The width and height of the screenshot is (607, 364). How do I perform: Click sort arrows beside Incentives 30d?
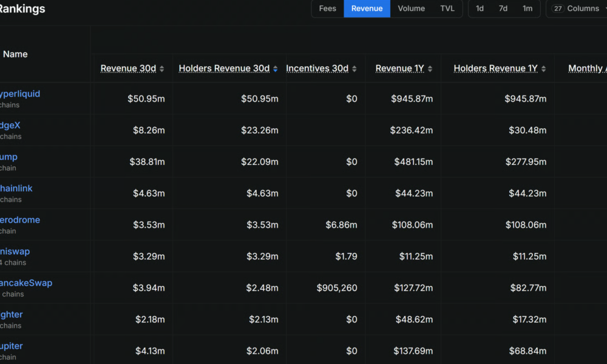pyautogui.click(x=354, y=69)
